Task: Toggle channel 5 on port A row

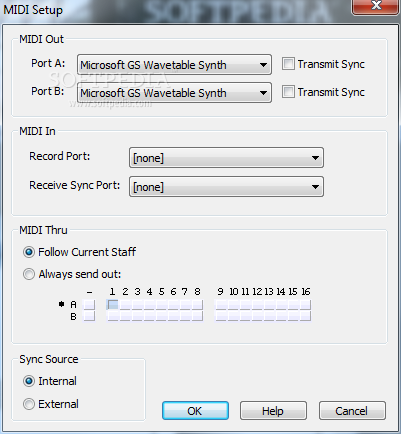Action: click(161, 305)
